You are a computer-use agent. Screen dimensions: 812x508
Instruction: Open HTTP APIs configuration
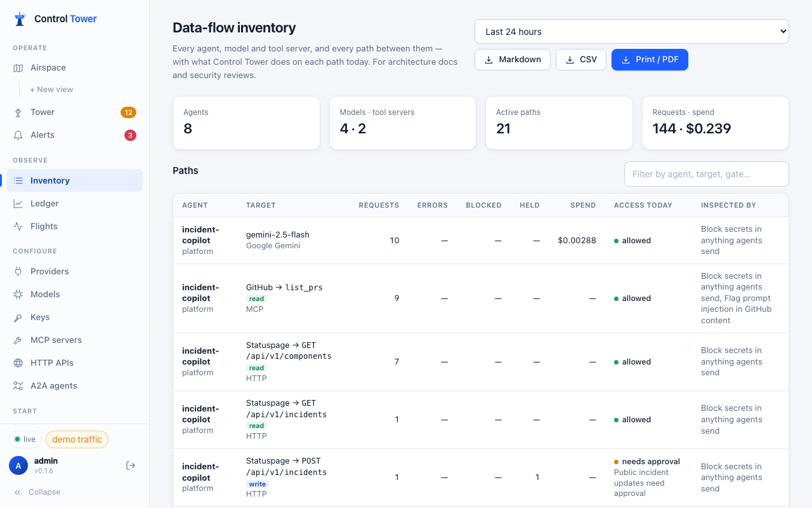coord(74,363)
